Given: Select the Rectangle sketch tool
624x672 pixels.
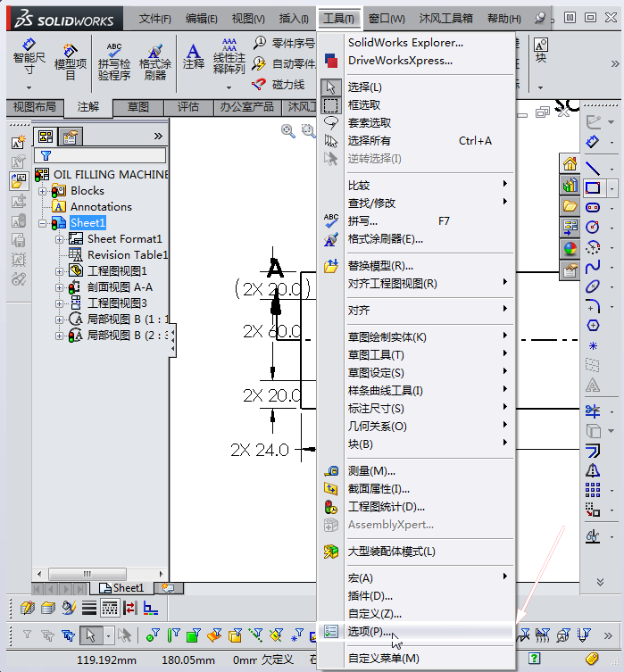Looking at the screenshot, I should coord(593,187).
